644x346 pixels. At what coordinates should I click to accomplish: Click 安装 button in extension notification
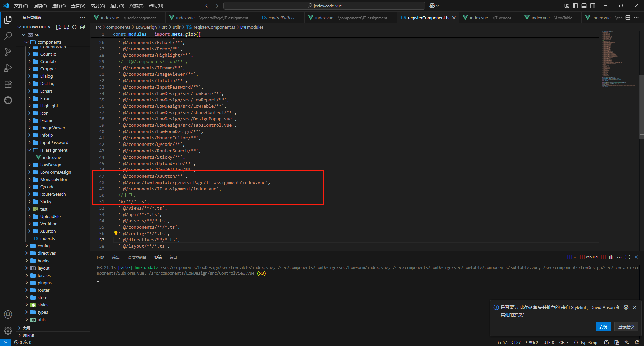(603, 327)
